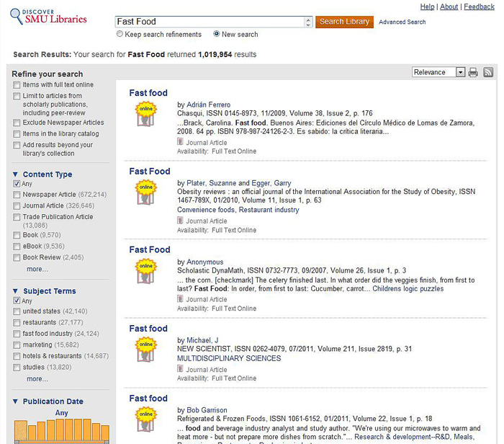Click the print icon beside the Relevance dropdown
Viewport: 504px width, 444px height.
pyautogui.click(x=473, y=73)
